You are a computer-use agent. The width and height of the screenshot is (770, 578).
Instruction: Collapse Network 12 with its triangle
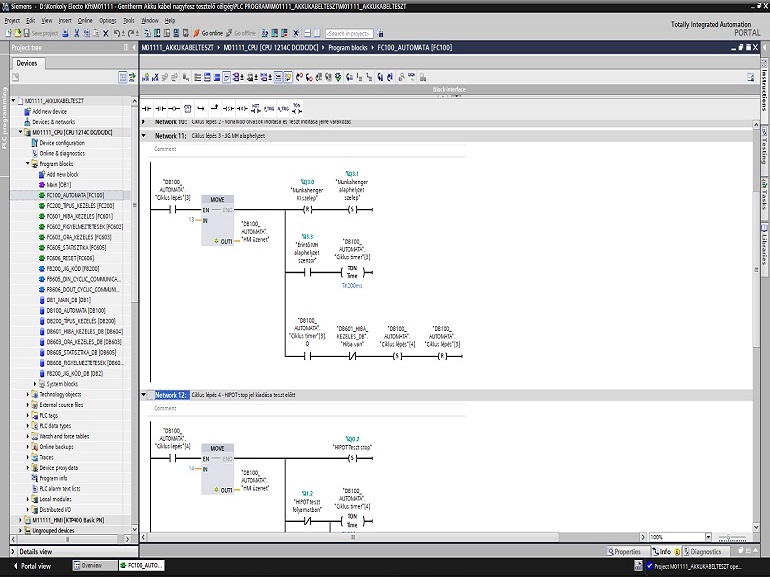pyautogui.click(x=144, y=395)
